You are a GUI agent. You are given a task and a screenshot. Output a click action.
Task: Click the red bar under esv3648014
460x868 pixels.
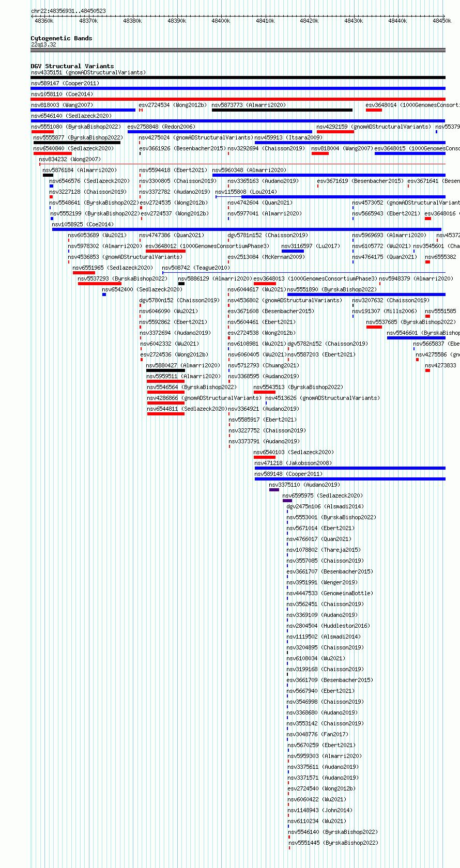374,110
